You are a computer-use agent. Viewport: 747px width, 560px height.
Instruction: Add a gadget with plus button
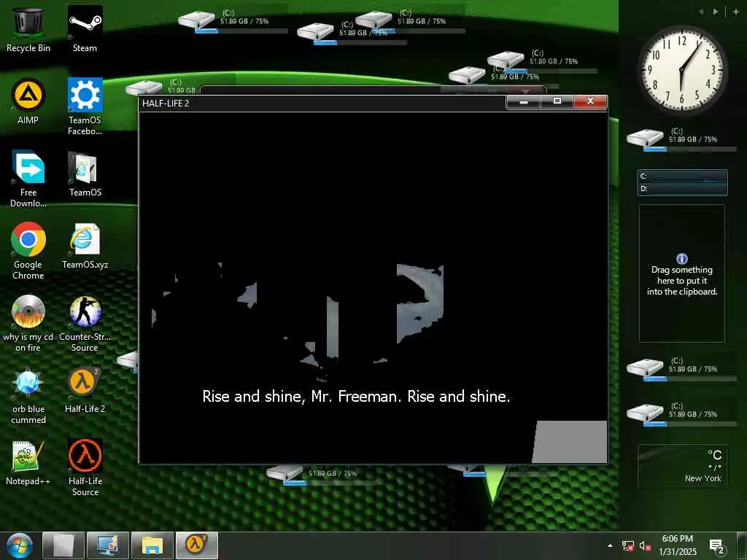point(736,12)
